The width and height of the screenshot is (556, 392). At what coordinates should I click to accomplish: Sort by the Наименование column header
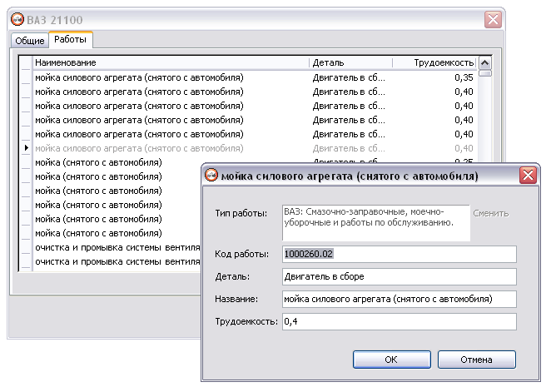[x=171, y=62]
